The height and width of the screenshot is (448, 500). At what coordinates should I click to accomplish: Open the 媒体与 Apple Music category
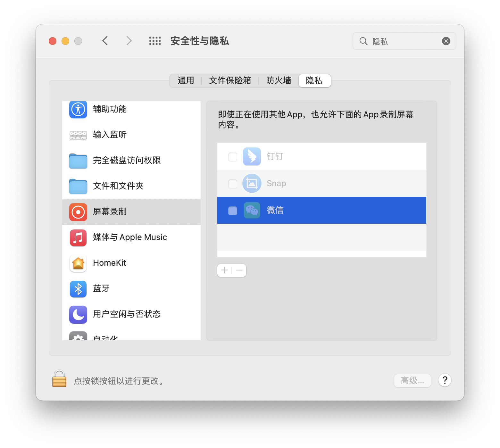[131, 237]
